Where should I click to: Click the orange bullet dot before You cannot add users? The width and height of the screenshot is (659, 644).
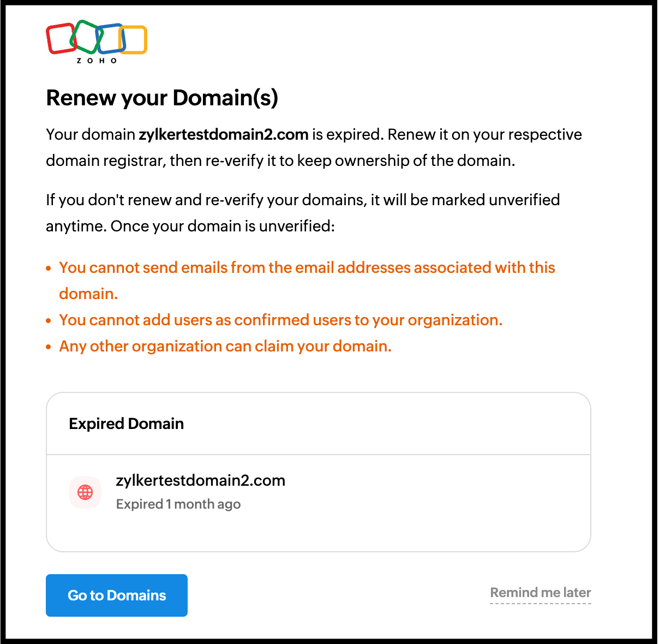(49, 321)
